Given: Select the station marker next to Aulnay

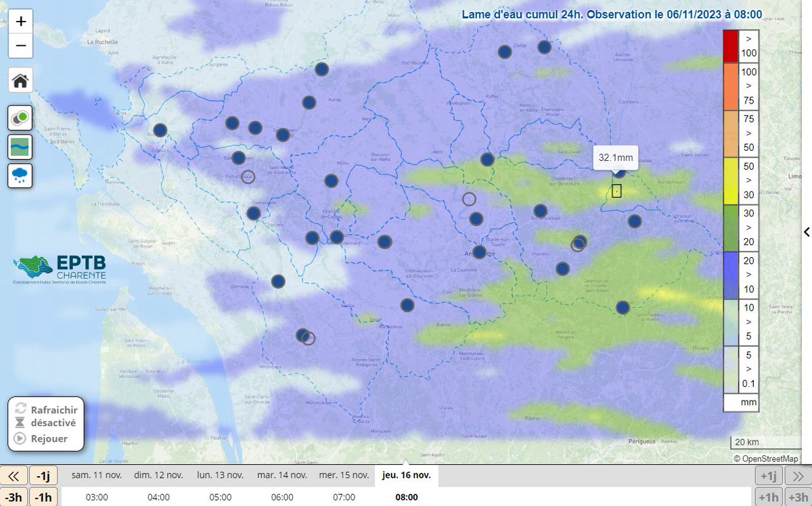Looking at the screenshot, I should (309, 102).
